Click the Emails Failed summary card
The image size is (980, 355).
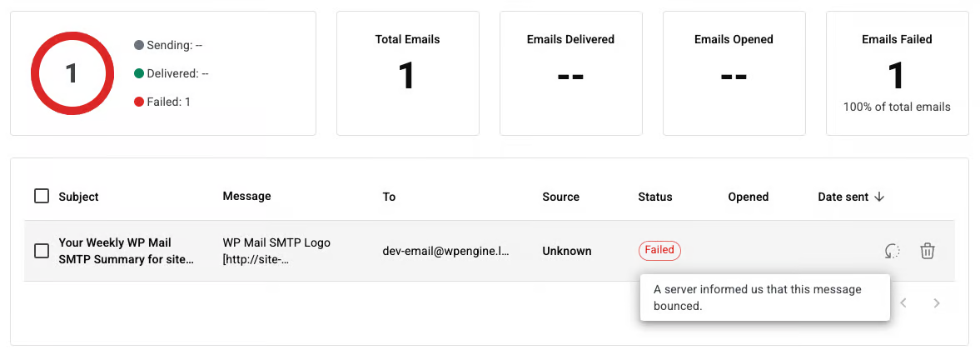pyautogui.click(x=897, y=73)
